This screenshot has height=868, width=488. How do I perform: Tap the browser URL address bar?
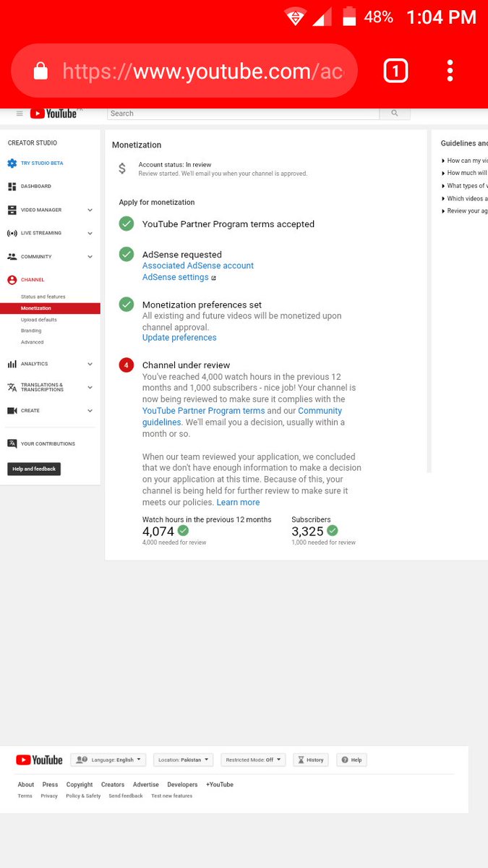pos(184,71)
